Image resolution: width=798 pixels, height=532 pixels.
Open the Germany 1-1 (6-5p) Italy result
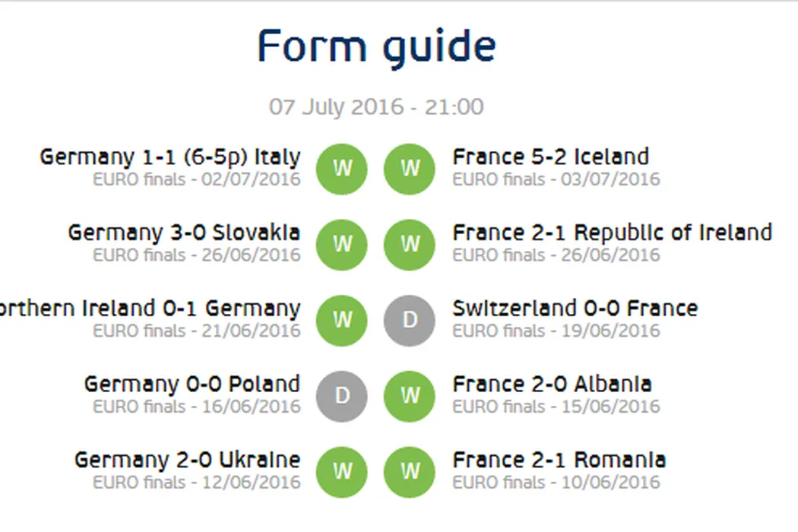pyautogui.click(x=169, y=157)
